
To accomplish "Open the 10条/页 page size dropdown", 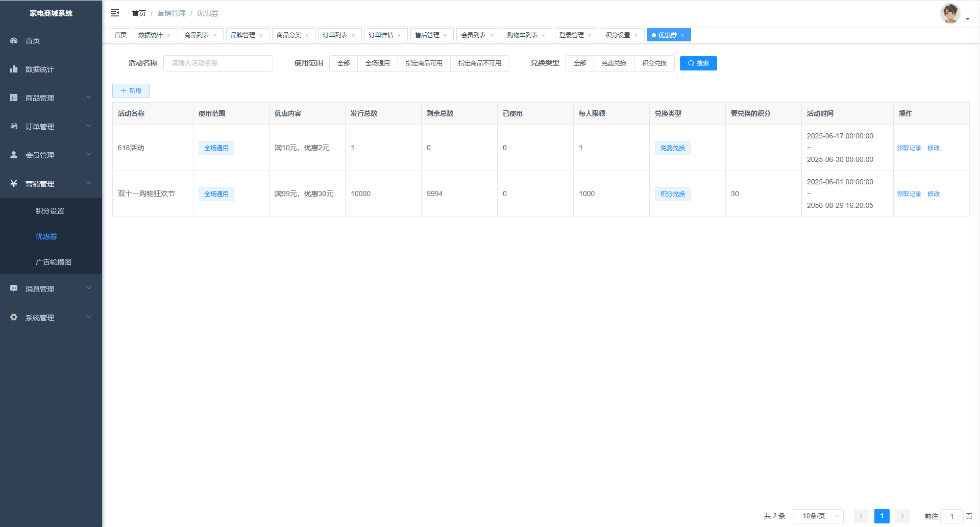I will point(818,516).
